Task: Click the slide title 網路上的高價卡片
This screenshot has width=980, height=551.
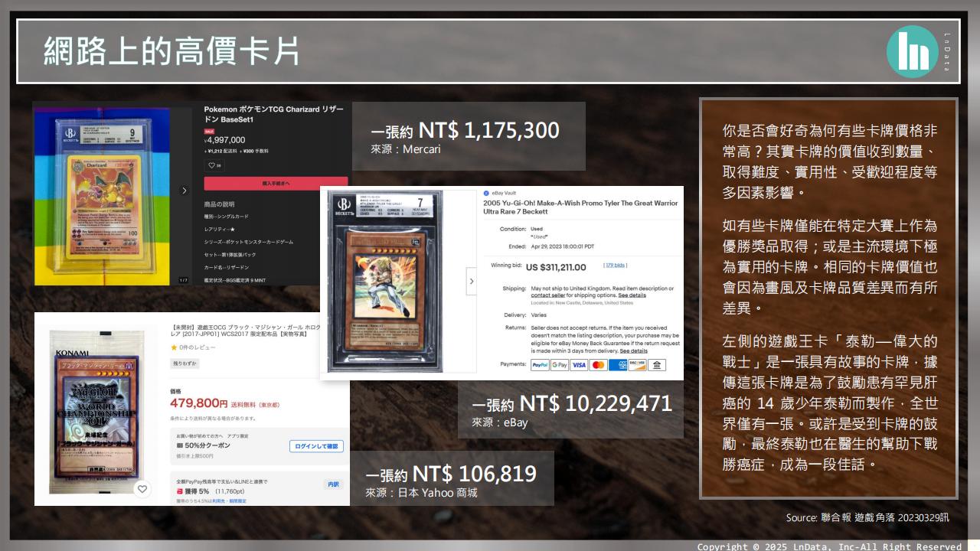Action: point(171,51)
